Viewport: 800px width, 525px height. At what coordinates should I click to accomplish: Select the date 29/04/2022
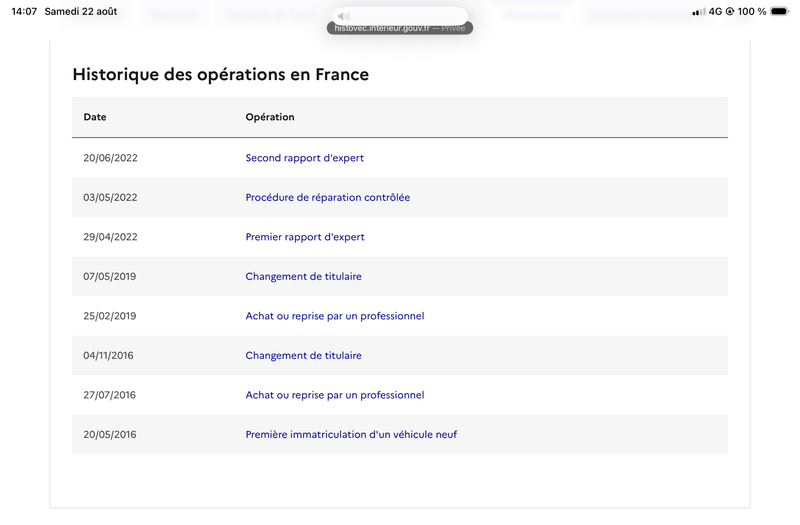110,237
